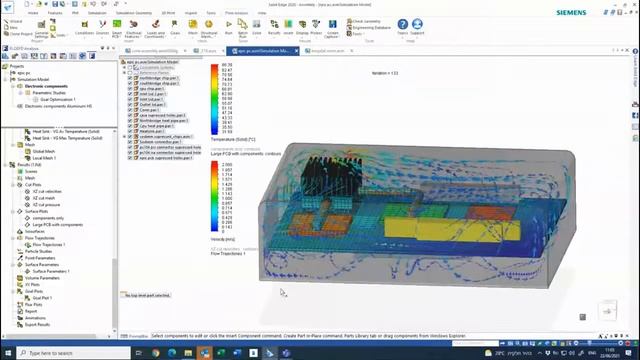Click the temperature color legend bar
The image size is (640, 360).
pyautogui.click(x=214, y=99)
